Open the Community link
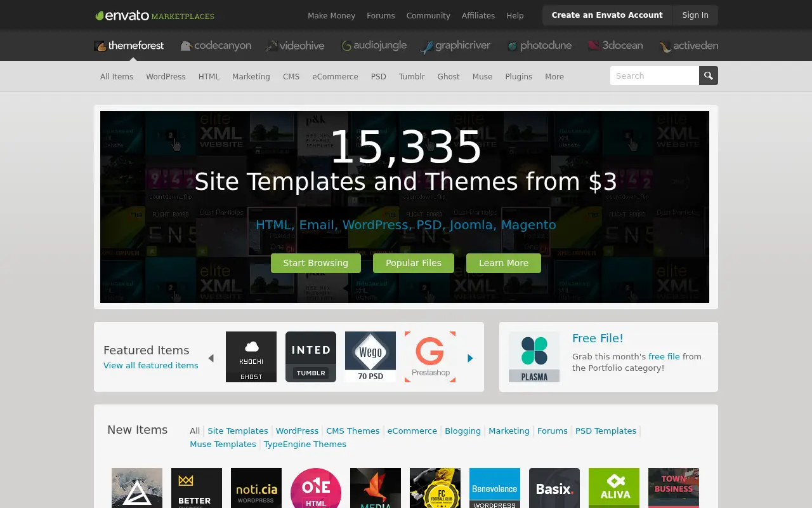812x508 pixels. tap(428, 15)
